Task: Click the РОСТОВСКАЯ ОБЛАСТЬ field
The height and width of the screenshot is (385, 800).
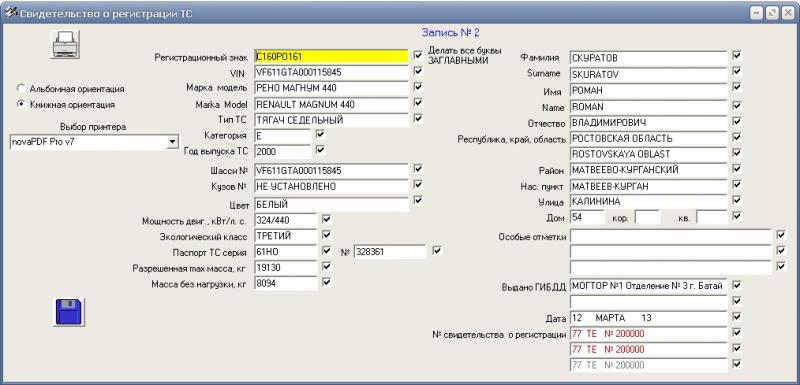Action: pyautogui.click(x=648, y=139)
